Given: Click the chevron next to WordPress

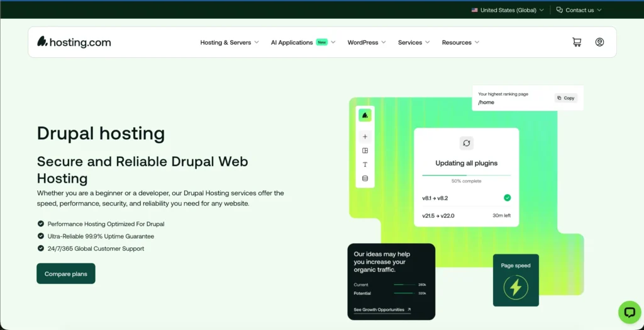Looking at the screenshot, I should (x=384, y=42).
